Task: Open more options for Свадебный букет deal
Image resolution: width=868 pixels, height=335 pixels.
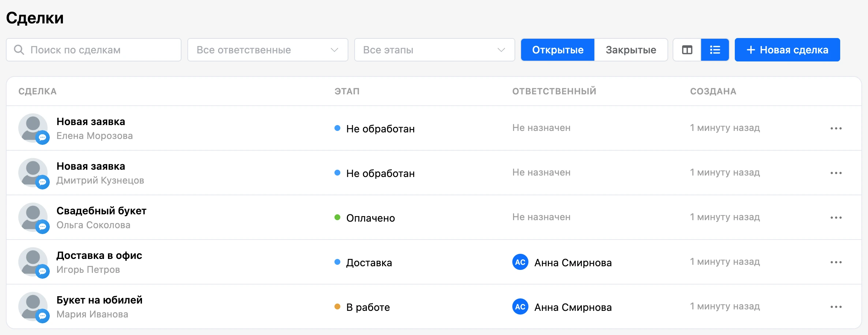Action: 836,218
